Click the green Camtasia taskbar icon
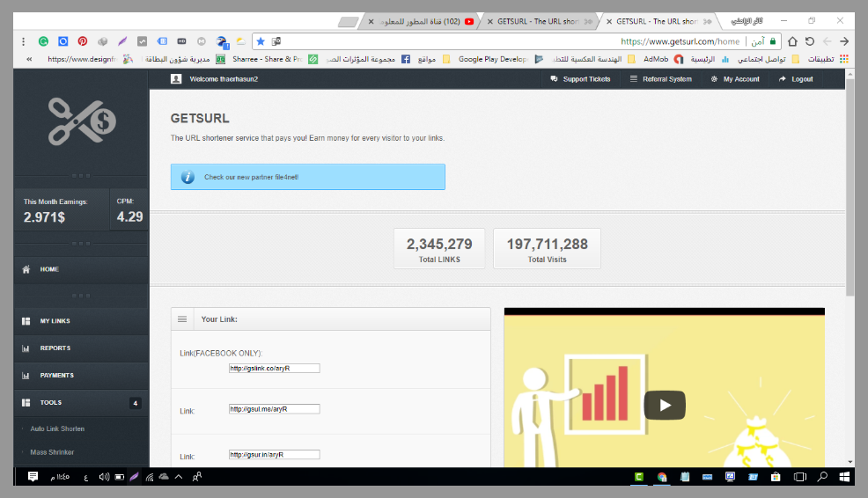Screen dimensions: 868x498 [639, 477]
